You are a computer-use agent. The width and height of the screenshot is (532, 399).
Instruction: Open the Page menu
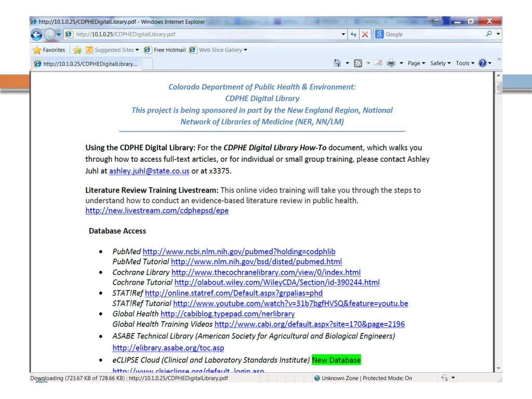click(416, 63)
